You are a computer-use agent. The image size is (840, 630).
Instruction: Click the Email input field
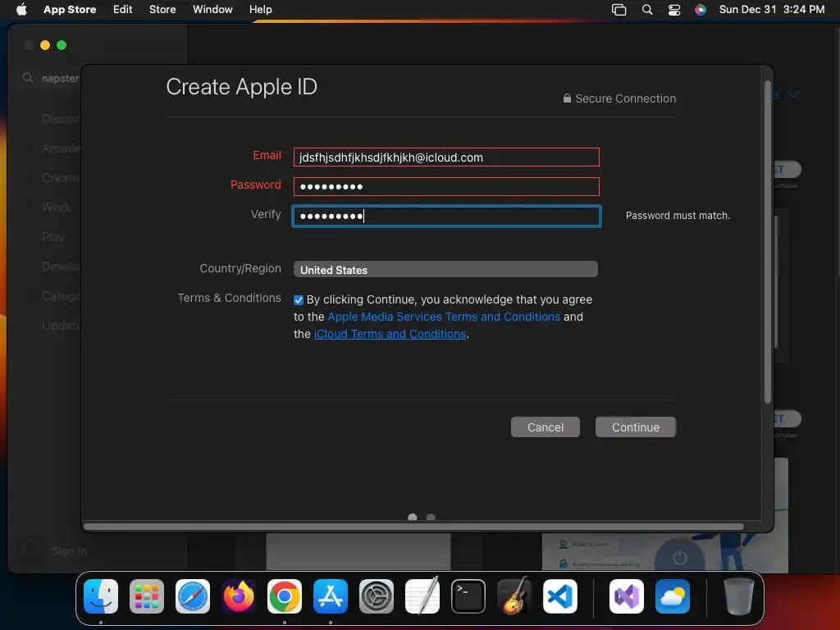446,157
